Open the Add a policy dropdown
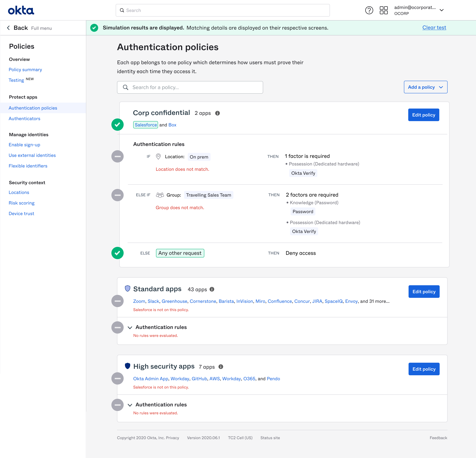476x458 pixels. [x=425, y=87]
